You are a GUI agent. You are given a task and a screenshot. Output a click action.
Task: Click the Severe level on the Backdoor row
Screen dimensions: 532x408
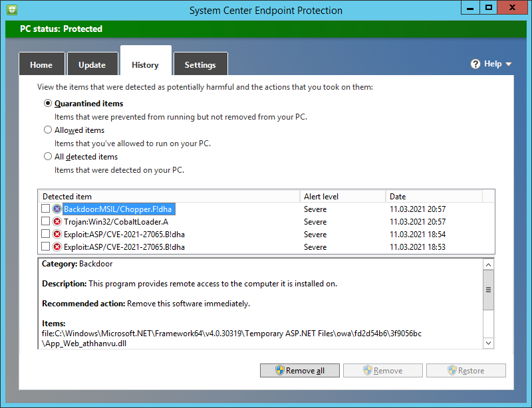[315, 209]
